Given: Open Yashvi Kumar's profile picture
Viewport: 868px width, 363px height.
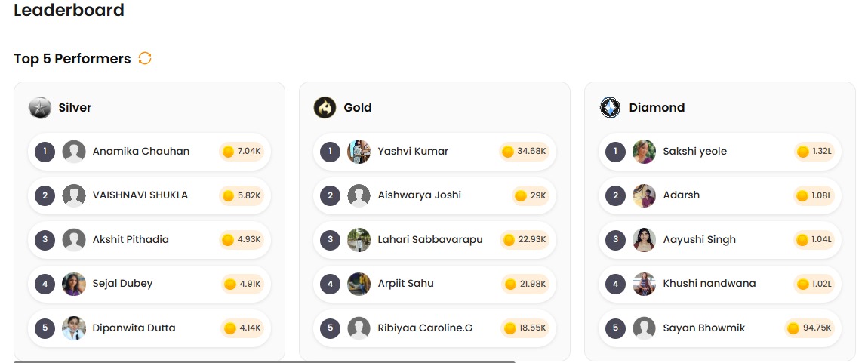Looking at the screenshot, I should pos(359,152).
